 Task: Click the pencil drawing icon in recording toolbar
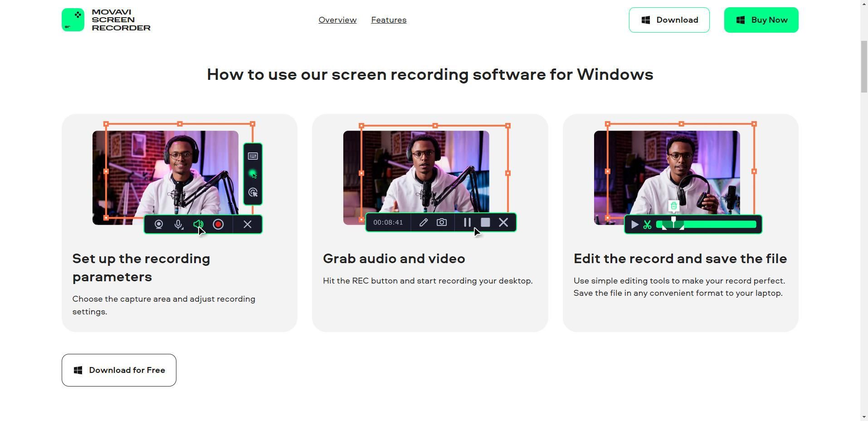423,222
